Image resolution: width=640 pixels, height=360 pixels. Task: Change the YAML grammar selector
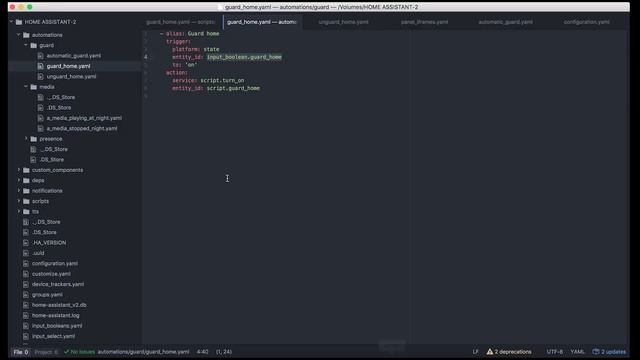coord(578,351)
